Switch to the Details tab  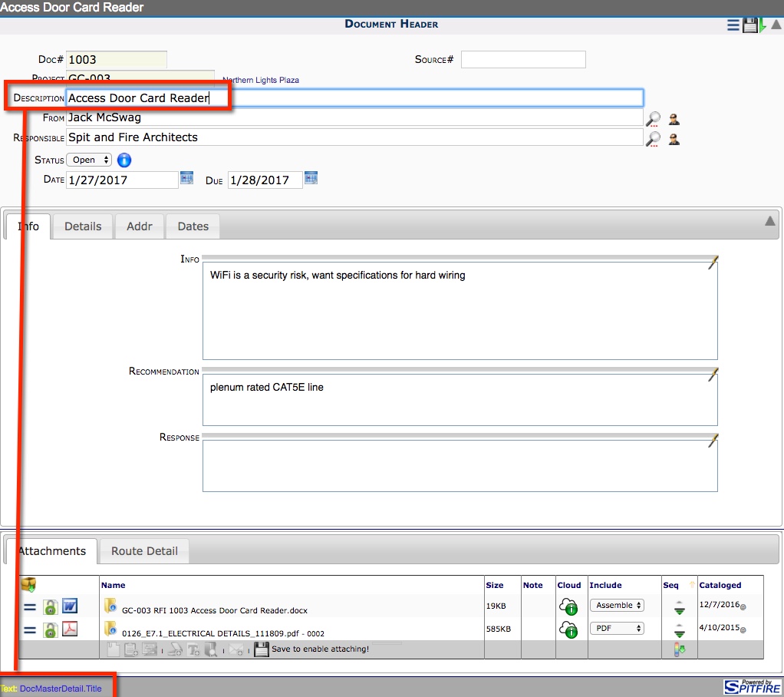coord(83,226)
